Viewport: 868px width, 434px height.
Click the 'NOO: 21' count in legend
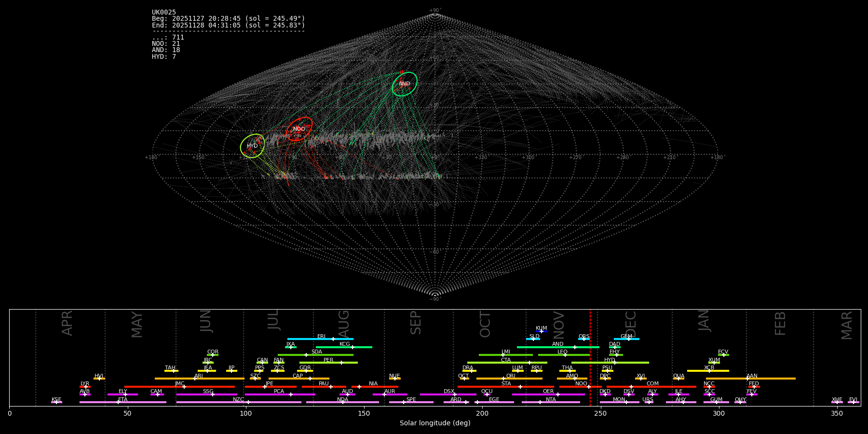(x=166, y=44)
